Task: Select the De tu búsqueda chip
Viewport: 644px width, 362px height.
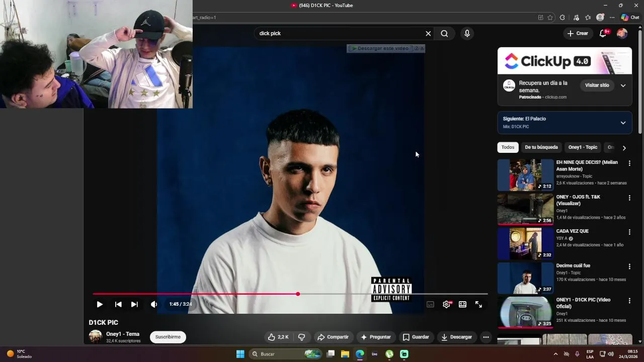Action: pos(541,147)
